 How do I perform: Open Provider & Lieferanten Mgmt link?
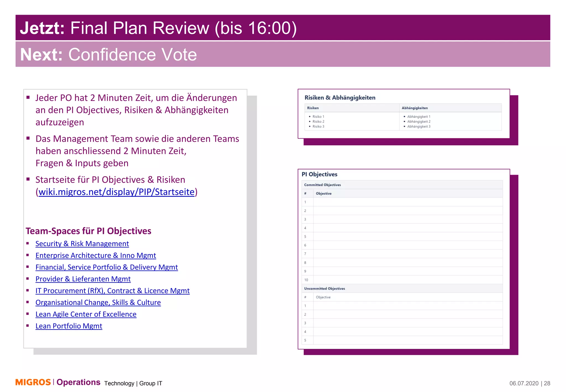click(83, 279)
